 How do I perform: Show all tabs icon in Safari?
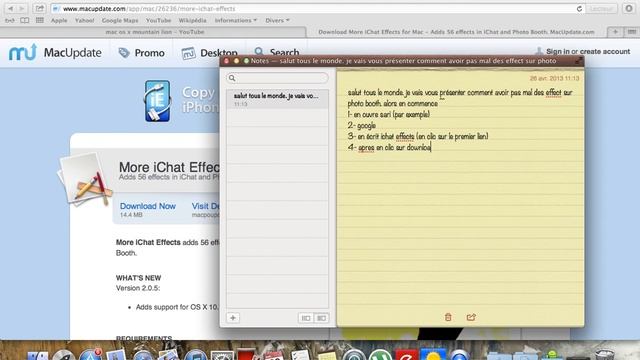[631, 32]
